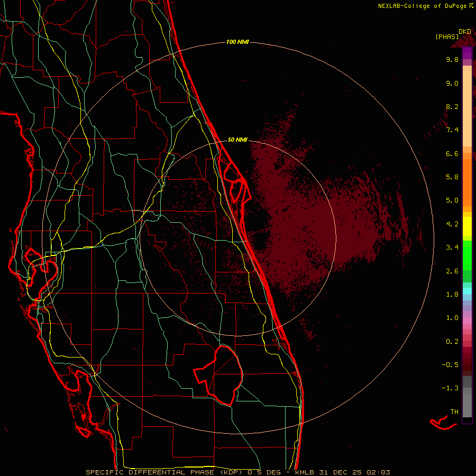
Task: Click the orange segment of the color bar
Action: point(467,182)
